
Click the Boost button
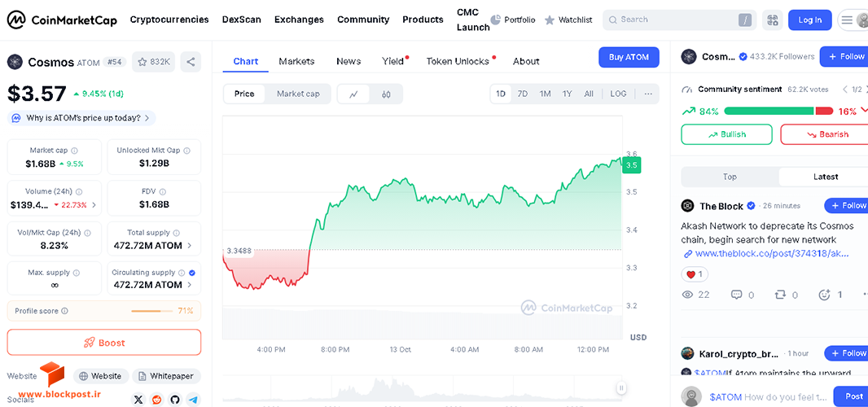coord(104,343)
